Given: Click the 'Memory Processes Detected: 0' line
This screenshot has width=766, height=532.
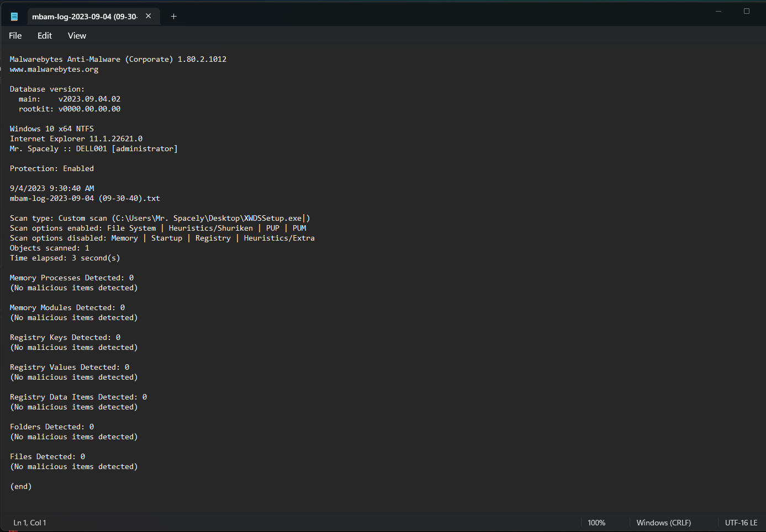Looking at the screenshot, I should pos(72,278).
